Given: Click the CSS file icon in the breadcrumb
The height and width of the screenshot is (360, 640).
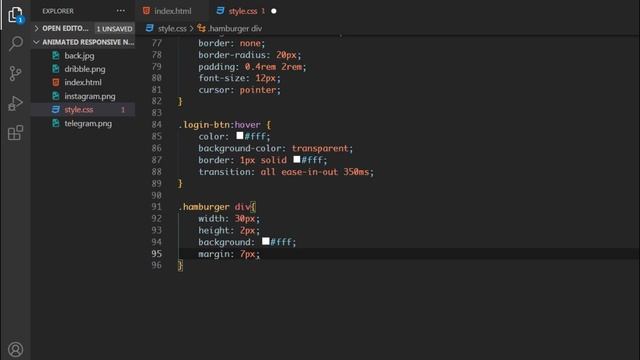Looking at the screenshot, I should tap(149, 28).
